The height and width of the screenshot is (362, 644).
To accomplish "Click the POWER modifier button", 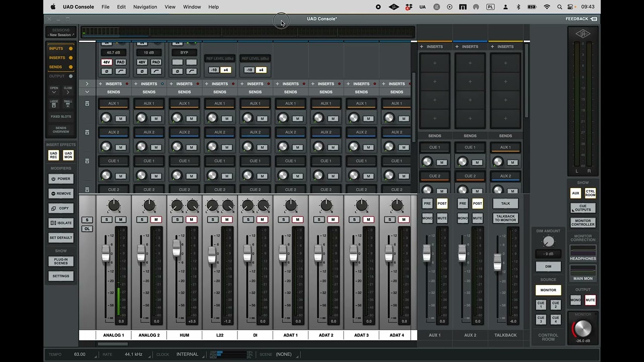I will click(x=61, y=179).
